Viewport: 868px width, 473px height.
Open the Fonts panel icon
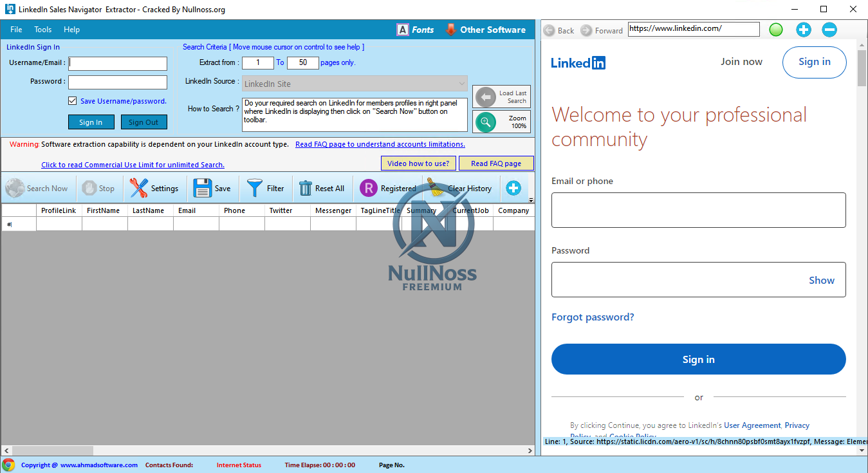402,29
